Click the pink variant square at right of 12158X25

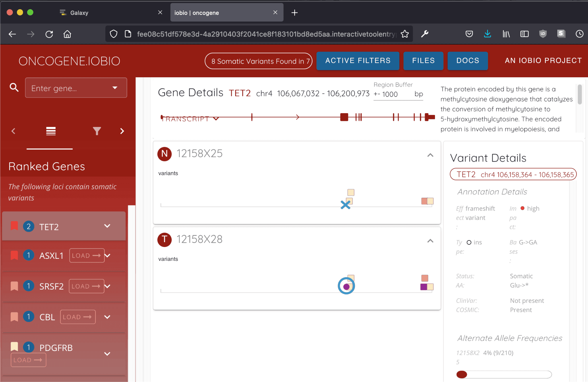[x=424, y=201]
